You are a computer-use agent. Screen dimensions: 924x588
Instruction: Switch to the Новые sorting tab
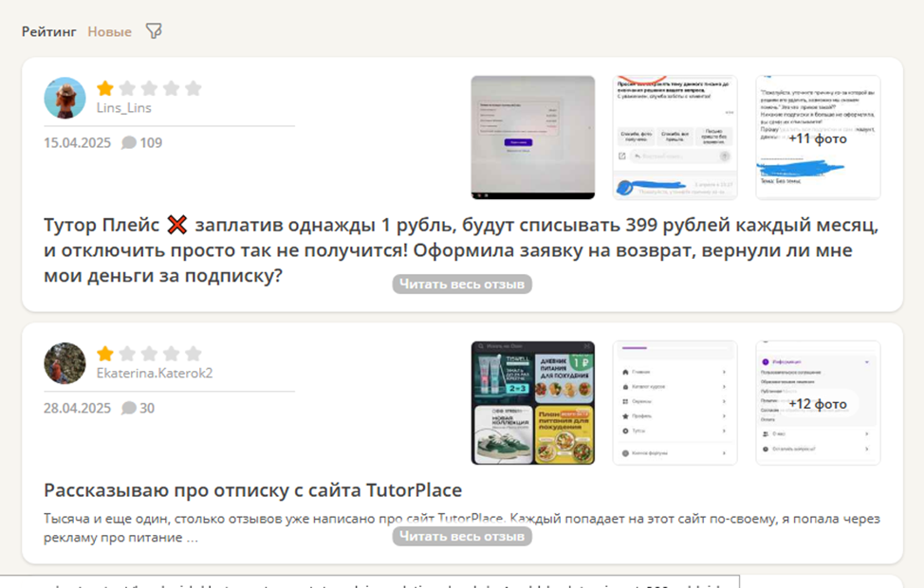(110, 32)
